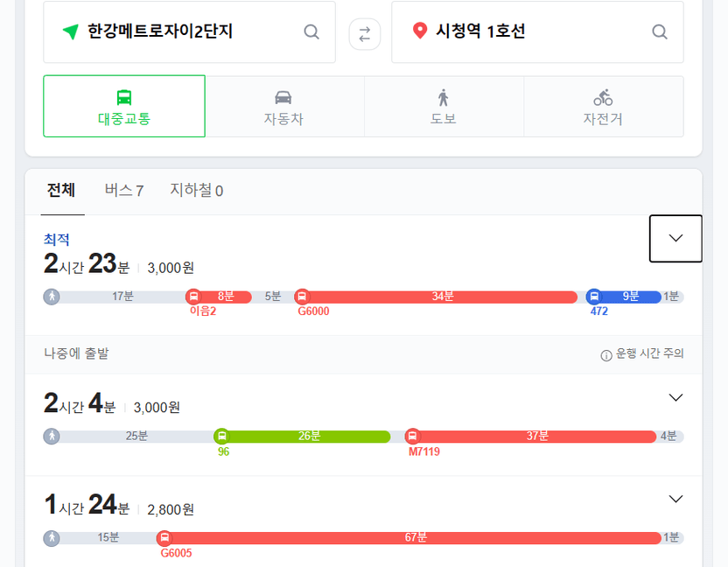Click the search icon in the 시청역 1호선 destination field
This screenshot has width=728, height=567.
(x=659, y=32)
